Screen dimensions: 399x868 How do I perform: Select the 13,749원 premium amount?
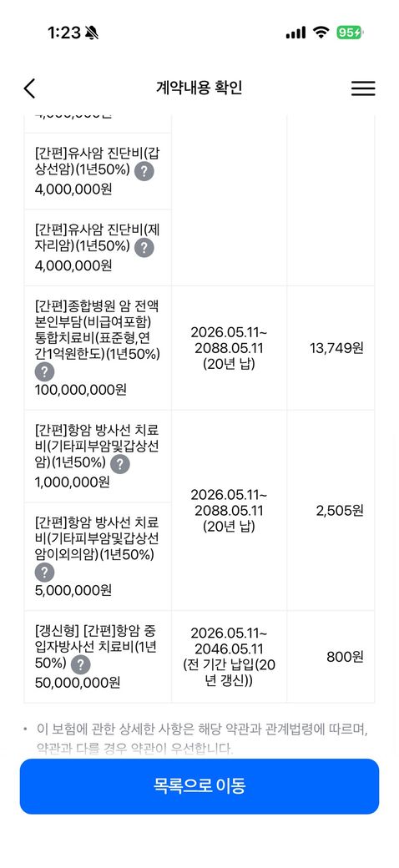point(336,349)
